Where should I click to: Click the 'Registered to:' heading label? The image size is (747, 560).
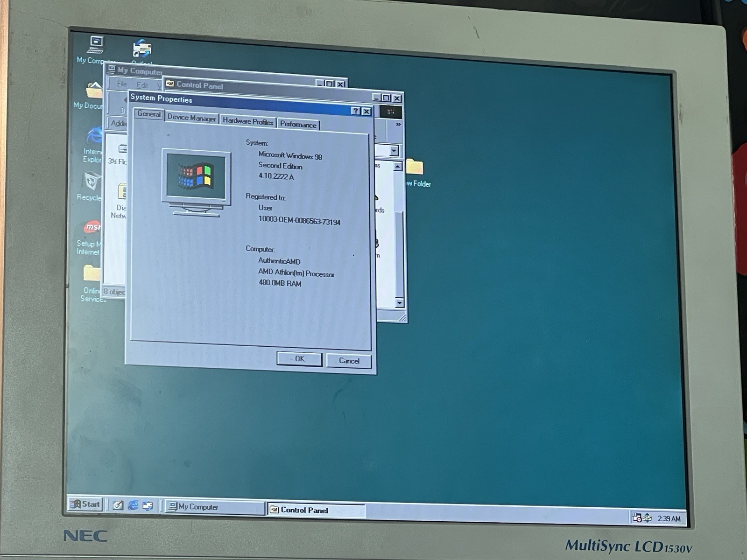266,197
